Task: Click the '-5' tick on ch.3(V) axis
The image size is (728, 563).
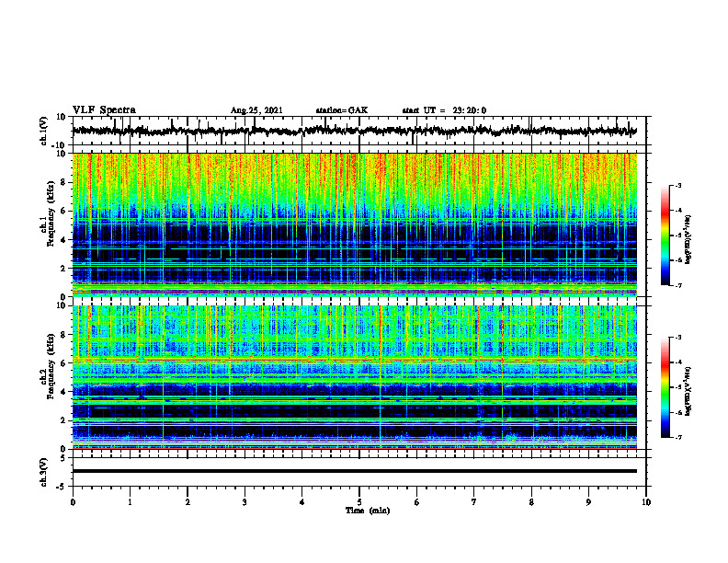Action: (63, 486)
